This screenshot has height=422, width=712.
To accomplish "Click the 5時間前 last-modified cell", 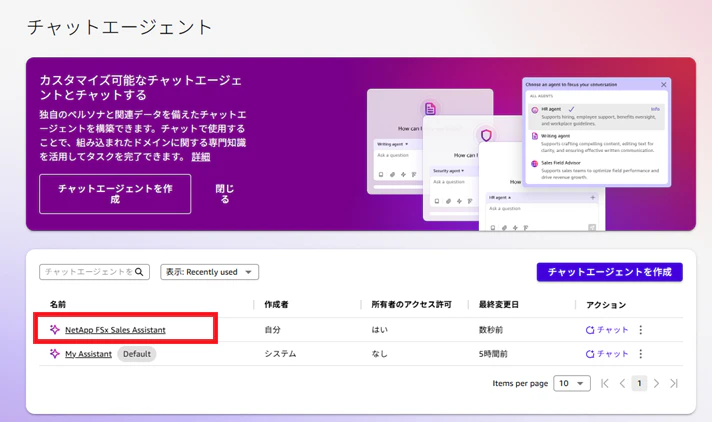I will 493,354.
